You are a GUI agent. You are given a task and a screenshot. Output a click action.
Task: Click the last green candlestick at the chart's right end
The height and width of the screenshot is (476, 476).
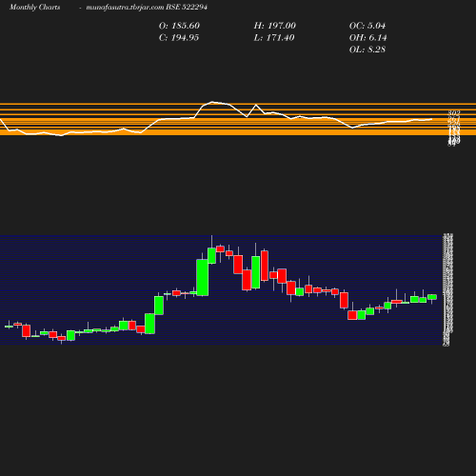tap(432, 297)
